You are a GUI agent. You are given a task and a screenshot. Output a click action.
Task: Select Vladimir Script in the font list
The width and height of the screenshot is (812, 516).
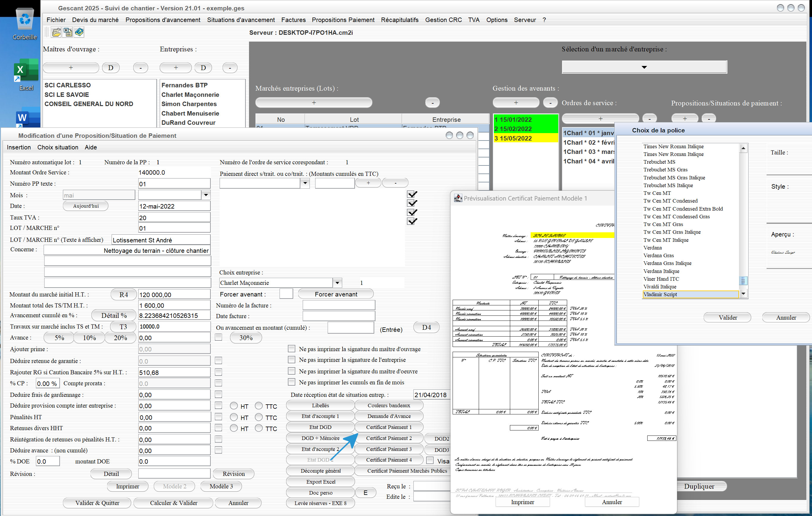coord(690,294)
